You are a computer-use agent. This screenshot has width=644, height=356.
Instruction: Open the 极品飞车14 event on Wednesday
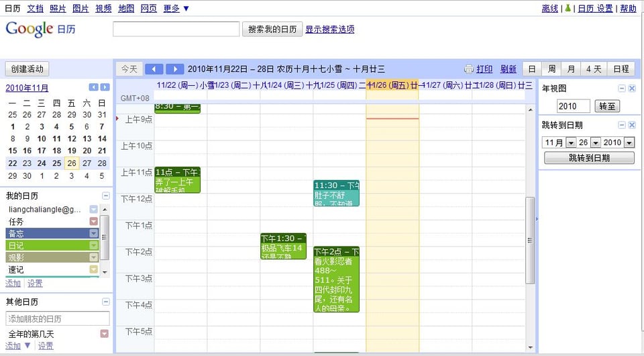[283, 247]
